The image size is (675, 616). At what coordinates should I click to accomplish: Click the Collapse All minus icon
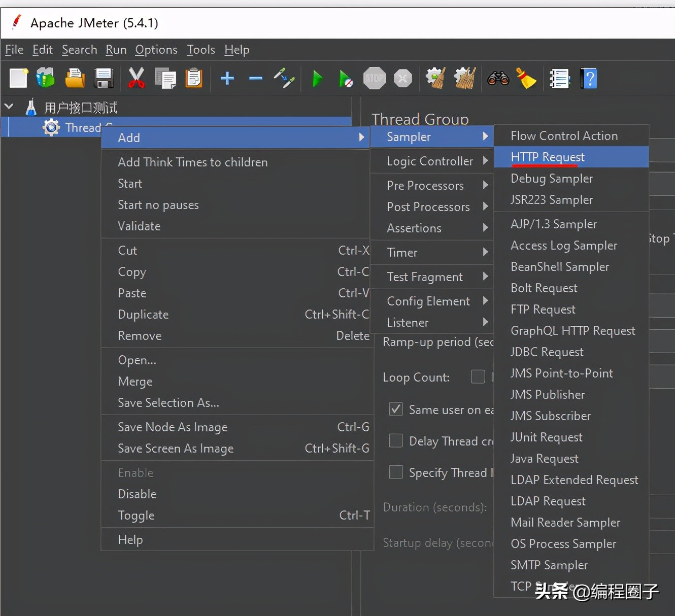[x=256, y=78]
